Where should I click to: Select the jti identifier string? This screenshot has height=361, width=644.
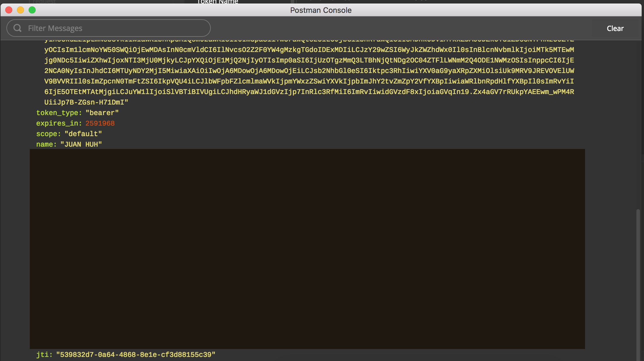[x=136, y=354]
